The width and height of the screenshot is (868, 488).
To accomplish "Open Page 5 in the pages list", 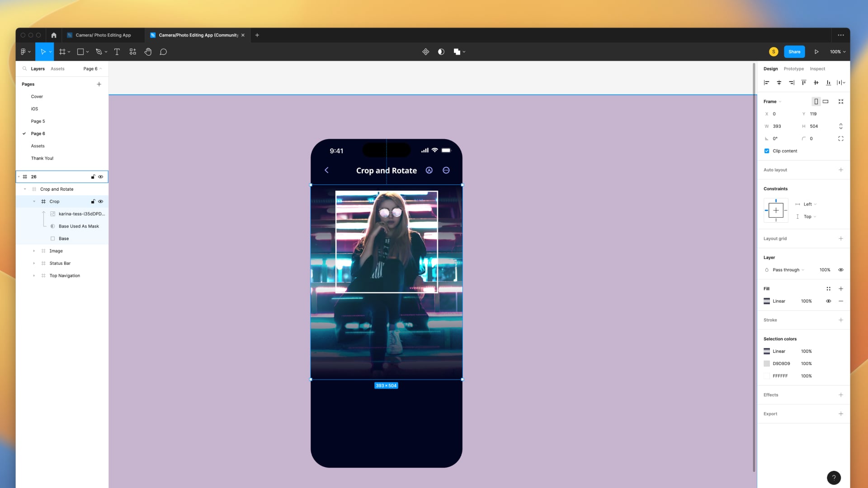I will point(38,121).
